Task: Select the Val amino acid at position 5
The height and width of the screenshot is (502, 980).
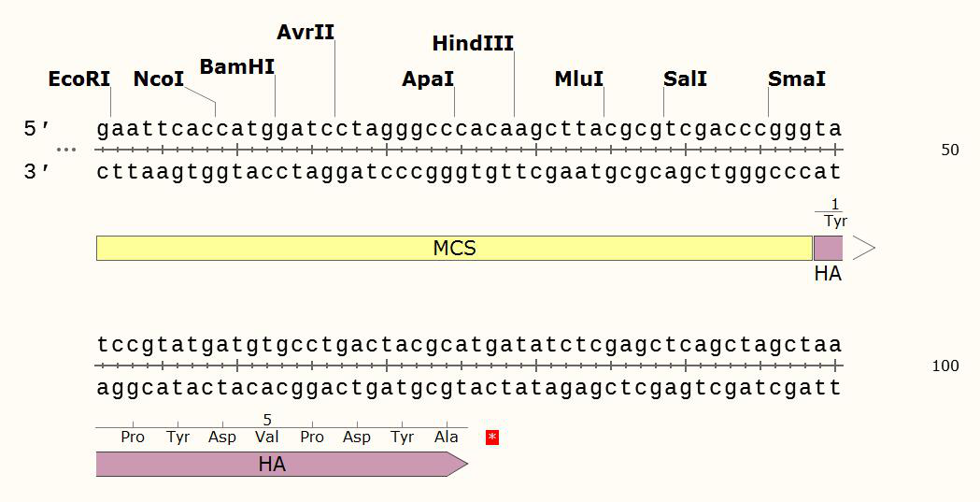Action: (267, 437)
